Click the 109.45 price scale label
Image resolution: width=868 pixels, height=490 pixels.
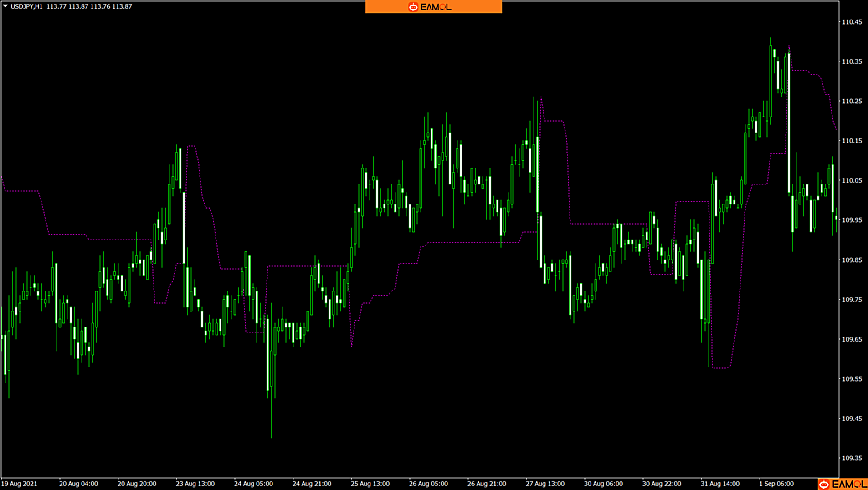point(852,419)
